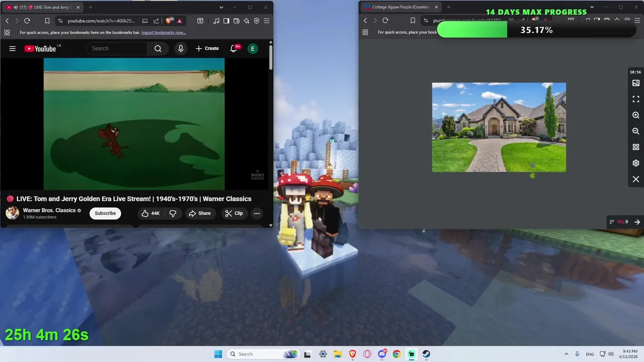Click the cottage puzzle image
644x362 pixels.
tap(499, 127)
